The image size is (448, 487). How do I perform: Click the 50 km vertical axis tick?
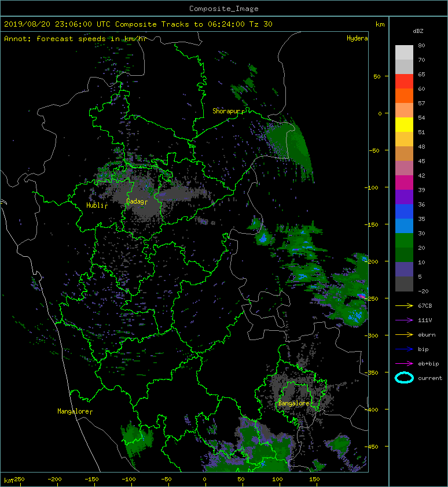[377, 77]
